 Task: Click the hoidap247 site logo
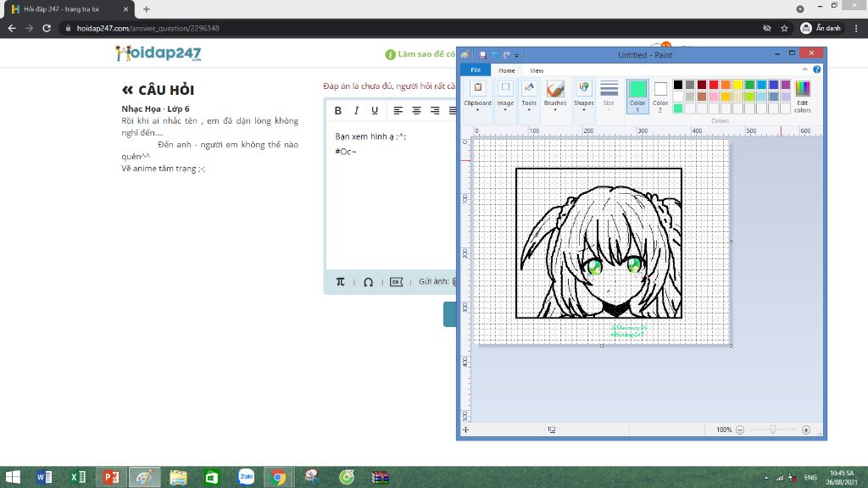159,53
